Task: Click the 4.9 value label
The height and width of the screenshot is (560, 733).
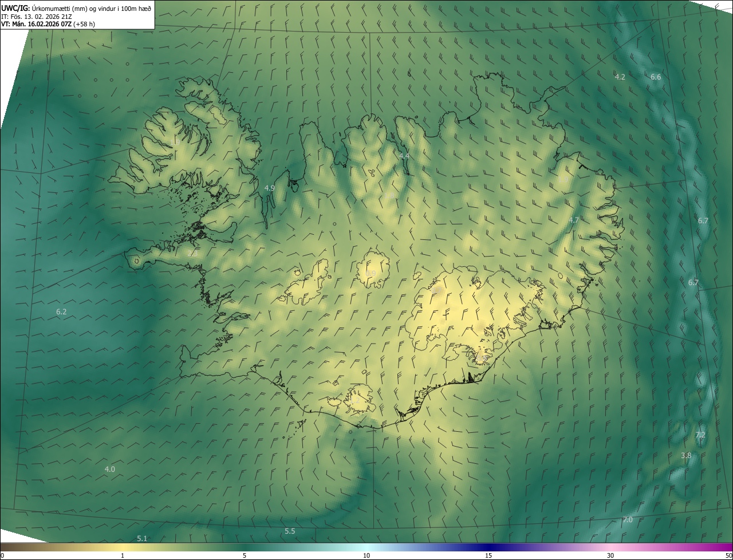Action: coord(270,188)
